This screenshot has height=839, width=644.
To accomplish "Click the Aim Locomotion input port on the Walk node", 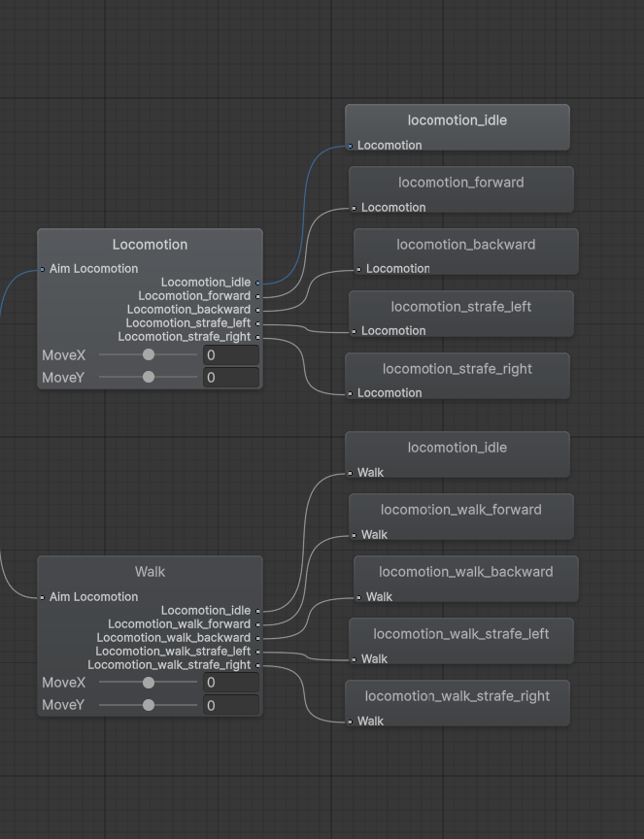I will (43, 597).
